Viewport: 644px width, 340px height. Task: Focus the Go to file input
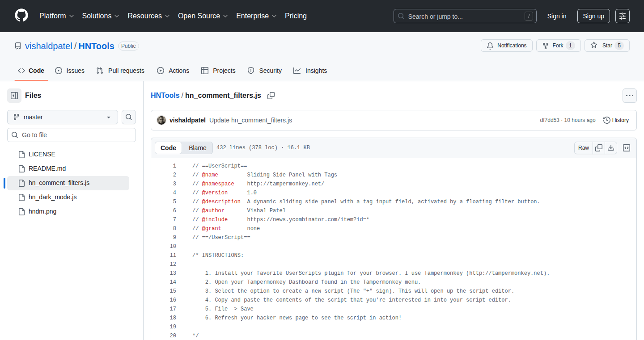pos(72,135)
